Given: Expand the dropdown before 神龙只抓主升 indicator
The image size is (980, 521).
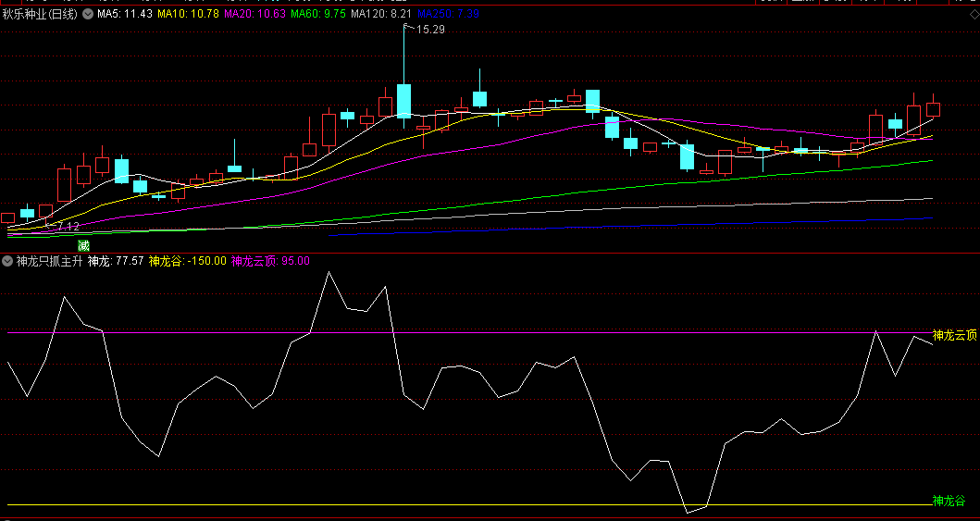Looking at the screenshot, I should (8, 261).
